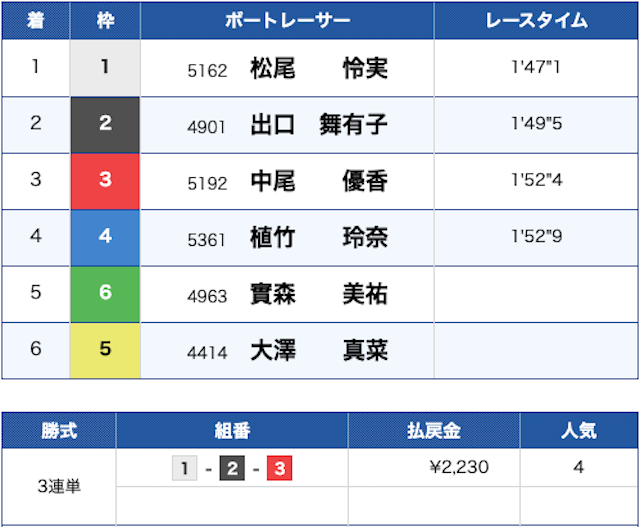
Task: Click the small black 2 in the 3連単 combination
Action: (x=232, y=468)
